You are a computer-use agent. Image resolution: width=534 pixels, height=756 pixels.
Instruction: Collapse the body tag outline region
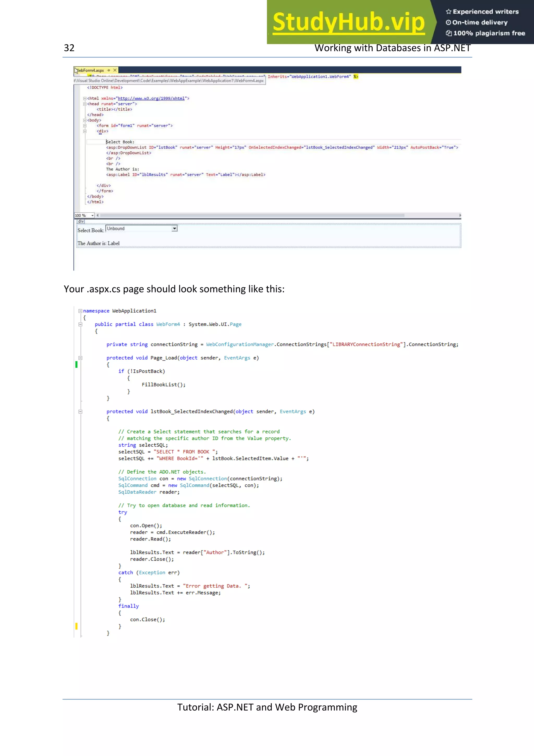[84, 120]
